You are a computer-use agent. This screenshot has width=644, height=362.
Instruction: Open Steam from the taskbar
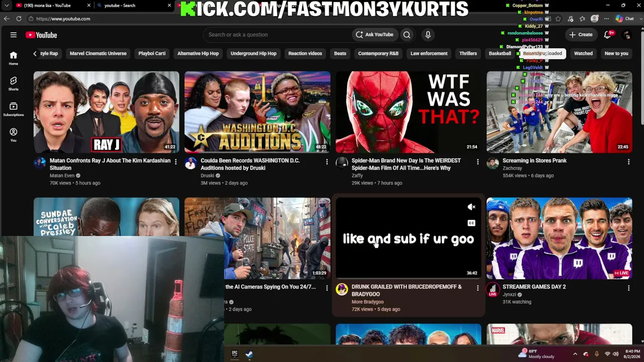tap(249, 353)
